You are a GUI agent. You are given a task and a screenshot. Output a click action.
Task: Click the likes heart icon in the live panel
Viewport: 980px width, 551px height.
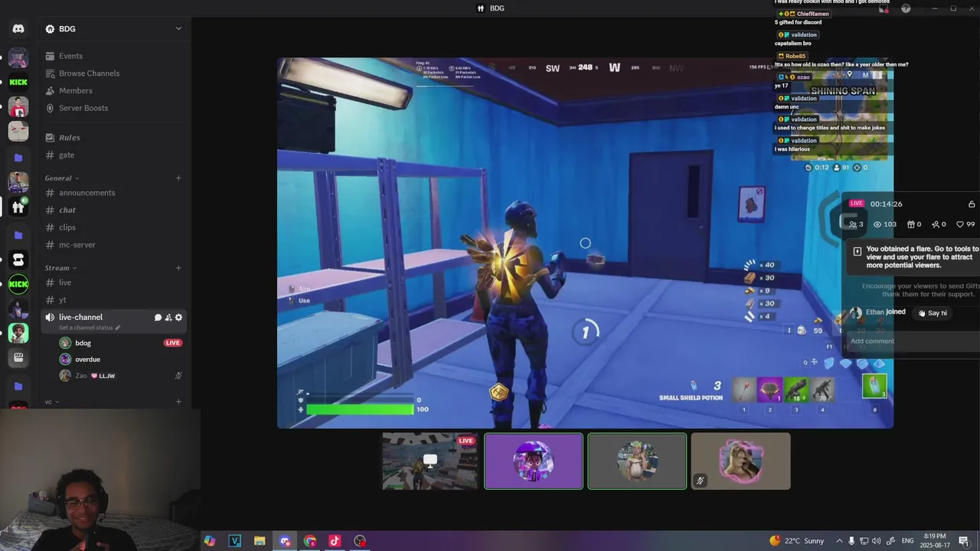(960, 224)
